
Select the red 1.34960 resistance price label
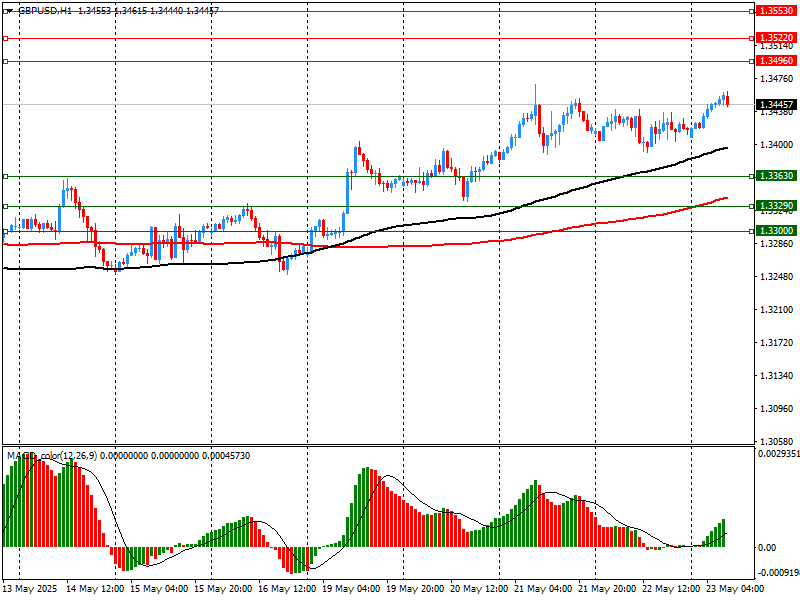tap(776, 61)
